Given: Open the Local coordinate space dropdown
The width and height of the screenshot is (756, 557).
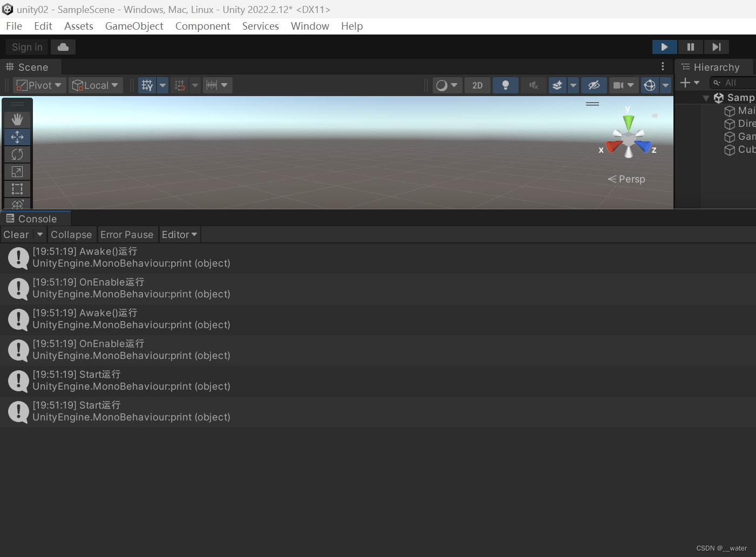Looking at the screenshot, I should [96, 85].
